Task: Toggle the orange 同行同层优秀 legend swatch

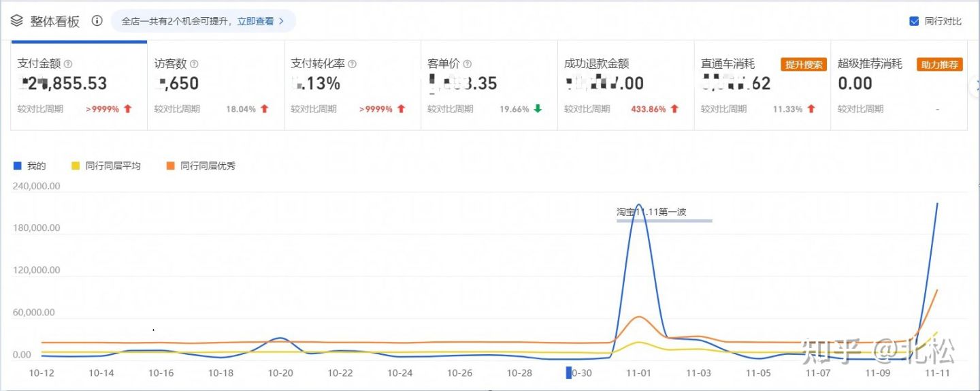Action: [170, 166]
